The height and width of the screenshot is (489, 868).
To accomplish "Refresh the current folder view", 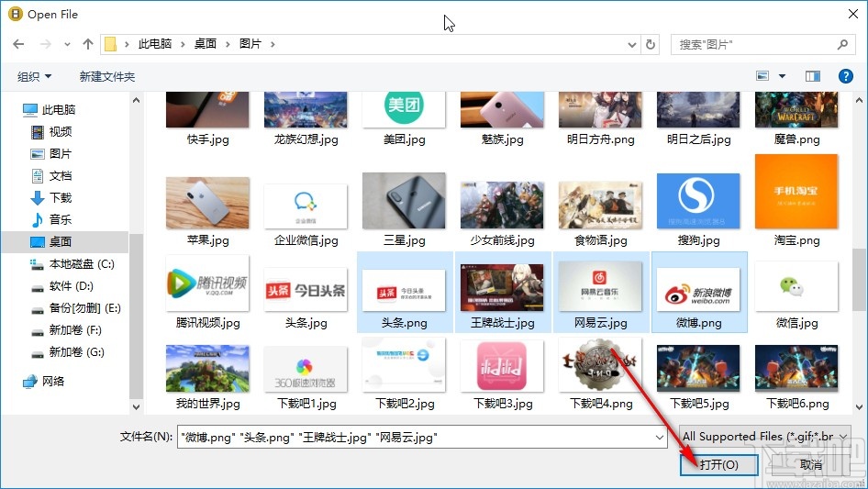I will 651,44.
